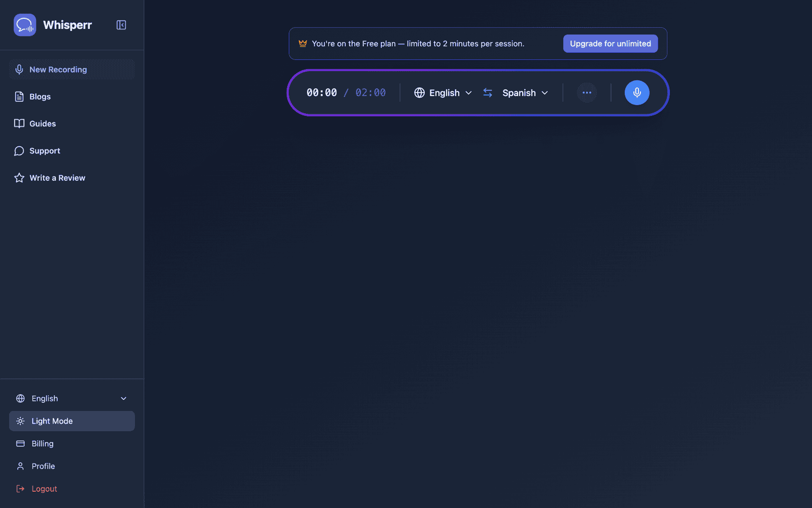Click the person icon next to Profile
This screenshot has height=508, width=812.
[20, 466]
